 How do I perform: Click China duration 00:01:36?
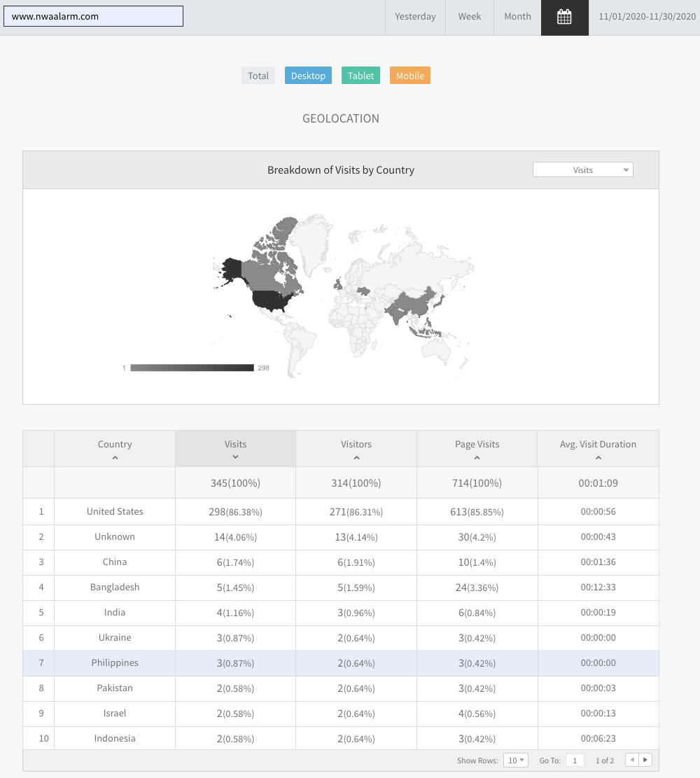598,562
